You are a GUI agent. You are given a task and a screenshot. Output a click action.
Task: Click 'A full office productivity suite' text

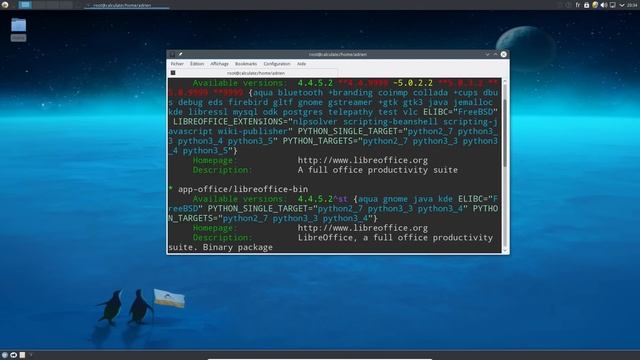coord(378,170)
